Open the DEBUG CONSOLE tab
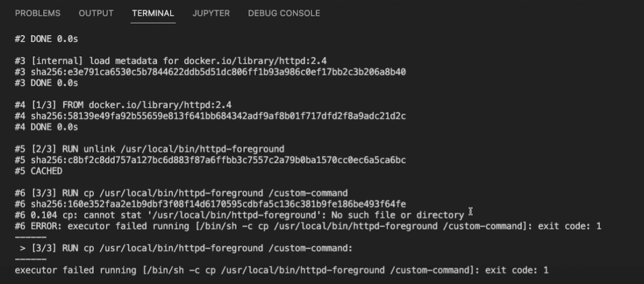Image resolution: width=644 pixels, height=284 pixels. point(284,13)
